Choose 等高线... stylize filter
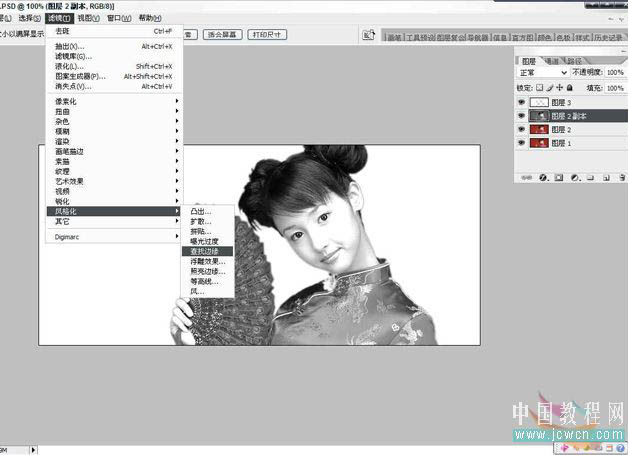 [x=207, y=281]
